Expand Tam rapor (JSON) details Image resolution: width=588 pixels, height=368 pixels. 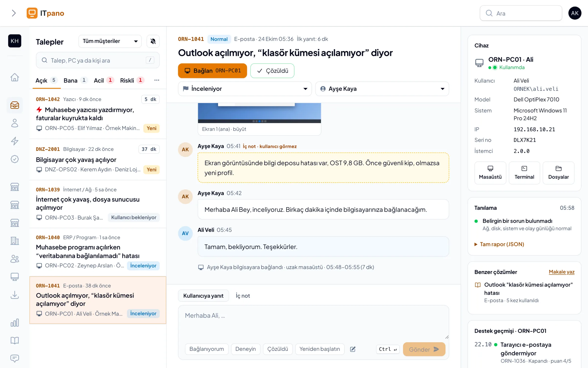[x=499, y=244]
